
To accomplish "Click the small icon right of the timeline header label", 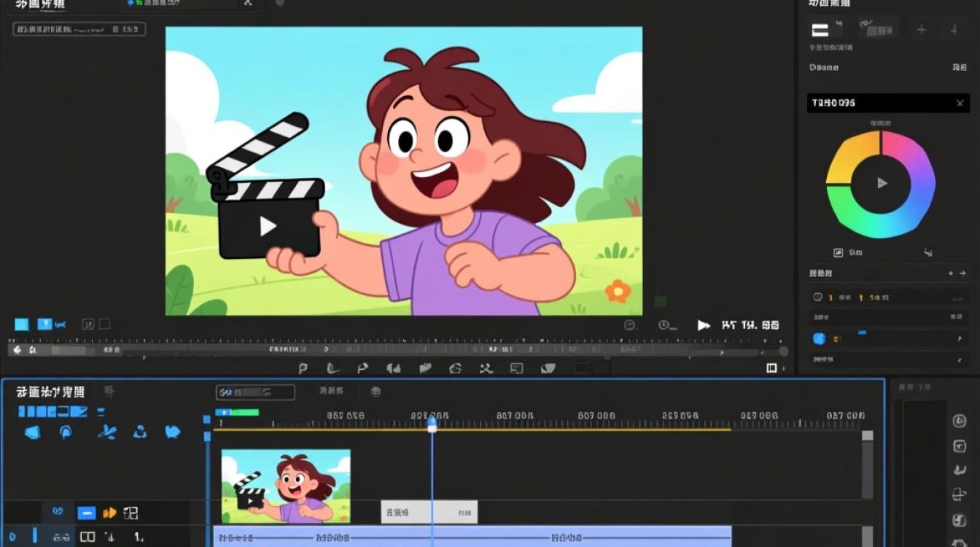I will coord(376,392).
